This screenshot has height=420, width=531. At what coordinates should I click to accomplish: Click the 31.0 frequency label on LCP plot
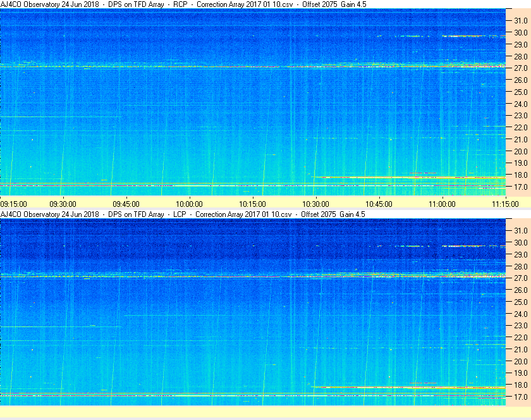click(x=521, y=230)
